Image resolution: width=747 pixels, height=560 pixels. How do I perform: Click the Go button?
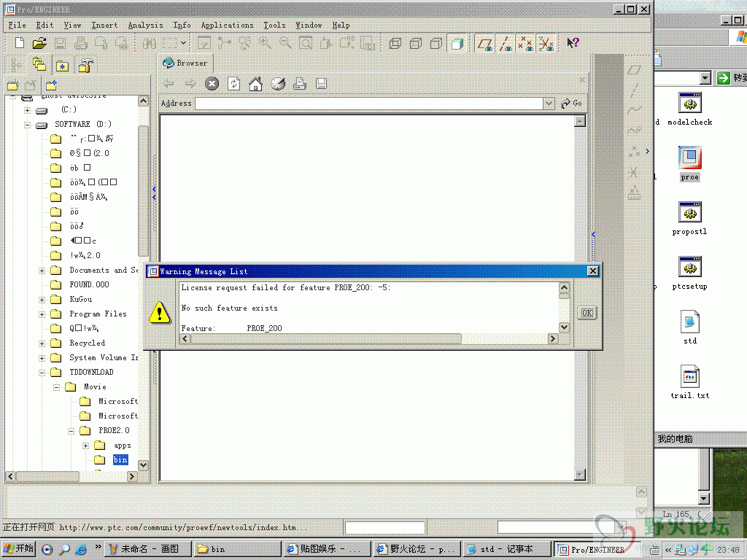[572, 104]
